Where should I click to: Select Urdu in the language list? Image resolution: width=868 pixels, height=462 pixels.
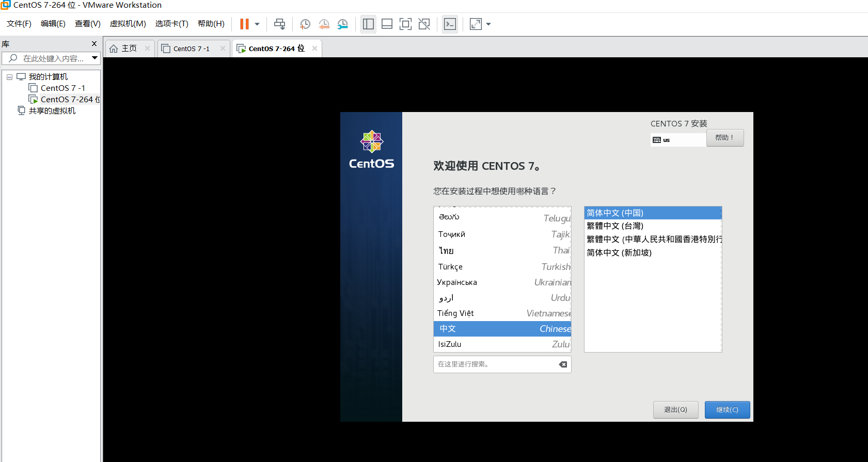[x=502, y=298]
